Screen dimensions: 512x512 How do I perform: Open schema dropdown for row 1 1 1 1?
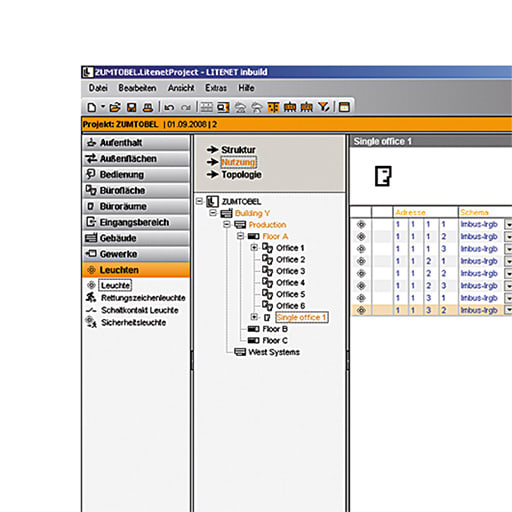(x=508, y=225)
